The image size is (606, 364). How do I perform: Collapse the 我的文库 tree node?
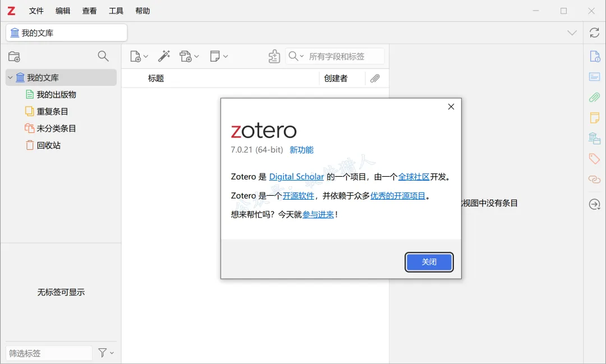(x=10, y=77)
